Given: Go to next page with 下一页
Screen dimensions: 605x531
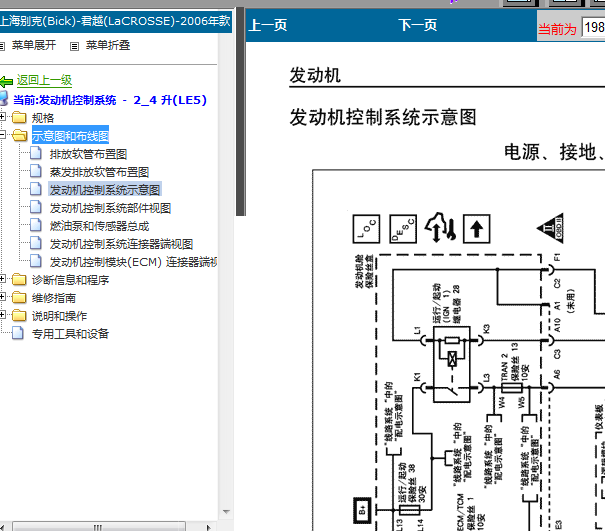Looking at the screenshot, I should point(418,25).
